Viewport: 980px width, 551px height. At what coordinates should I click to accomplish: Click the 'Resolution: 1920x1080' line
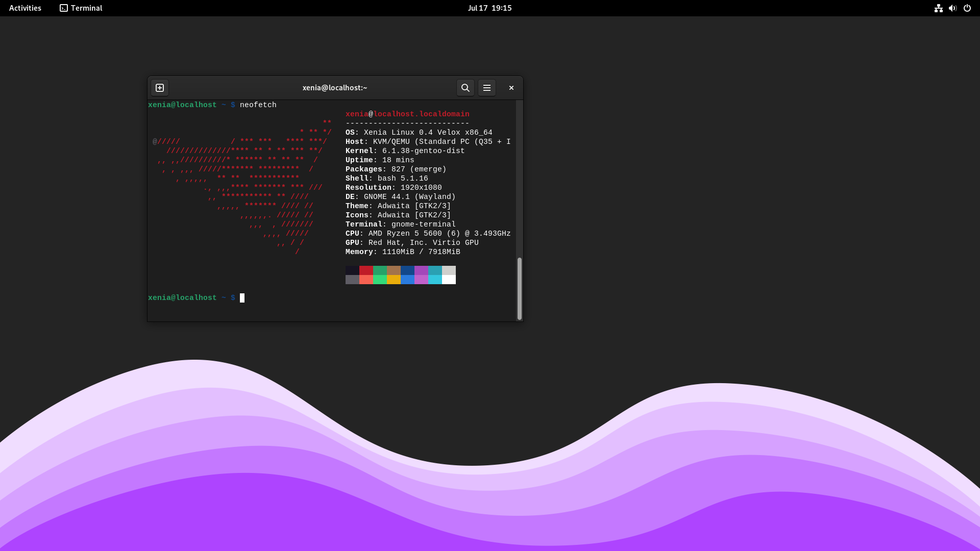tap(394, 188)
